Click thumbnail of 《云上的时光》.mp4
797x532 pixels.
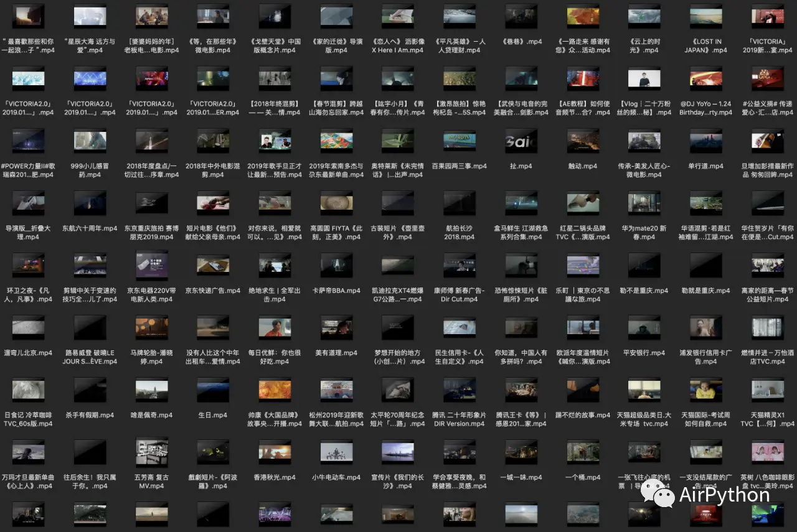click(x=644, y=16)
